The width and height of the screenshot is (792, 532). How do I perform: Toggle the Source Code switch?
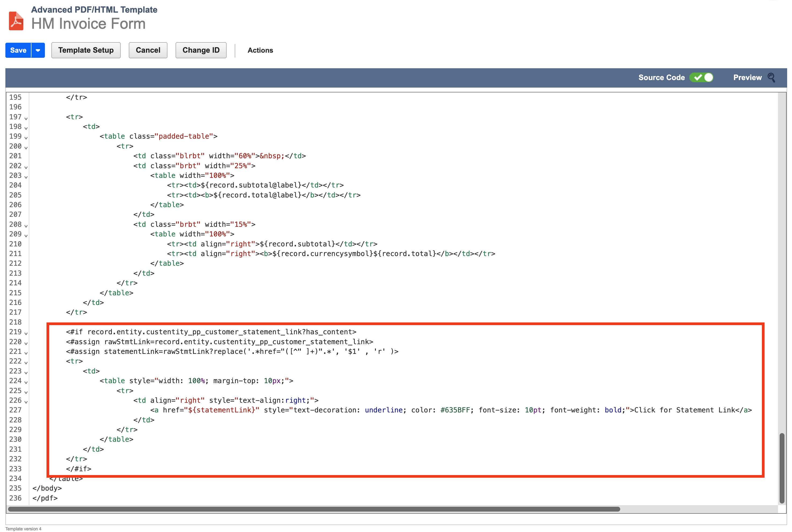click(701, 78)
